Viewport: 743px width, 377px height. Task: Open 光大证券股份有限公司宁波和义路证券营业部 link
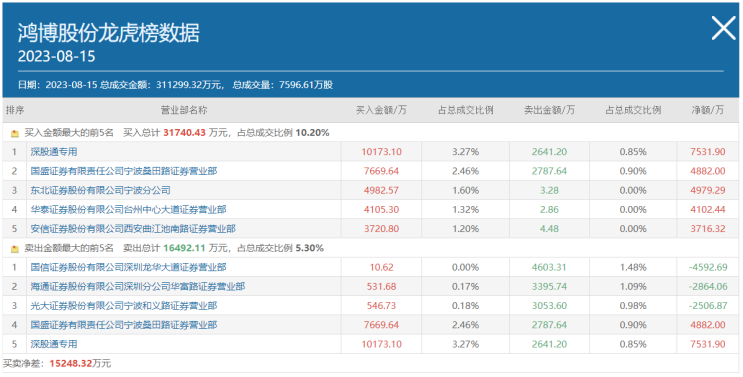124,305
